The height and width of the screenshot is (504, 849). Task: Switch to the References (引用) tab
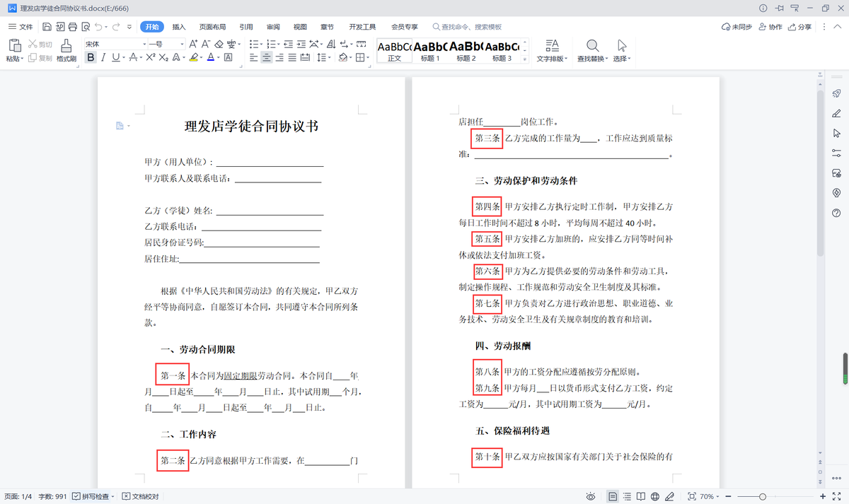pos(246,27)
